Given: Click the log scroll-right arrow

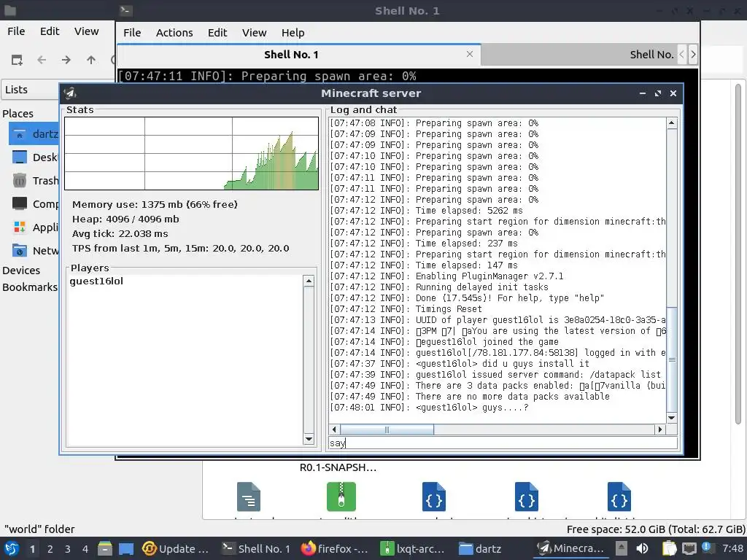Looking at the screenshot, I should point(659,429).
